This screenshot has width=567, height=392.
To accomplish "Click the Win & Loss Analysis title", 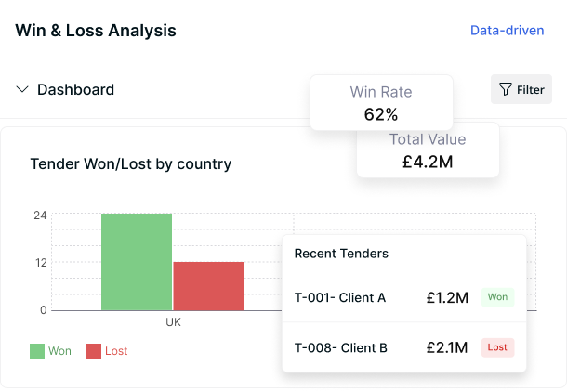I will 96,31.
